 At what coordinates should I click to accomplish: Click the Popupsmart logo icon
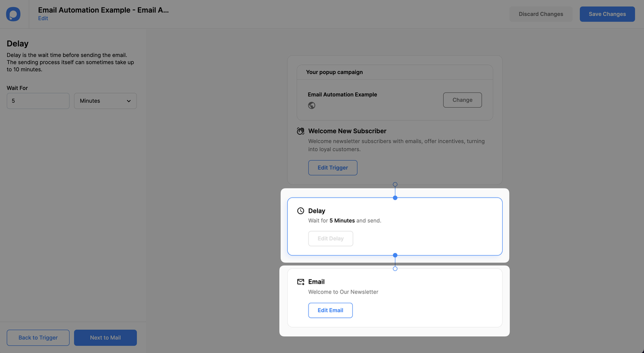click(x=13, y=14)
